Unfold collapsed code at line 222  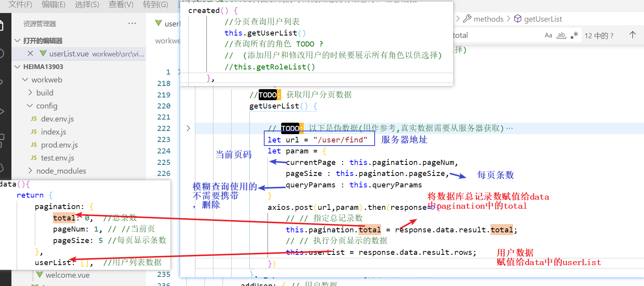click(x=188, y=128)
